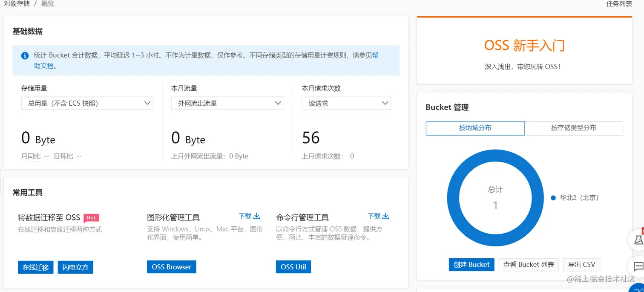Image resolution: width=644 pixels, height=292 pixels.
Task: Switch to 按存储类型分布 tab
Action: [574, 128]
